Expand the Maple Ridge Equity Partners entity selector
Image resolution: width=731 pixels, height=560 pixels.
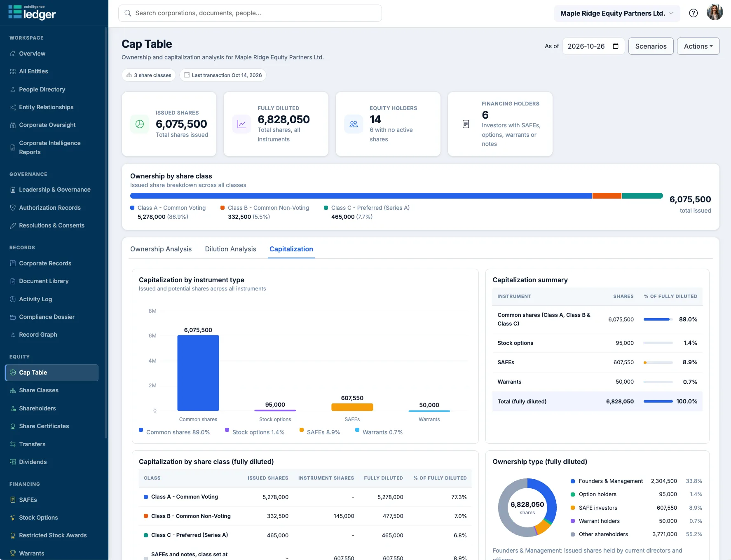pyautogui.click(x=616, y=13)
